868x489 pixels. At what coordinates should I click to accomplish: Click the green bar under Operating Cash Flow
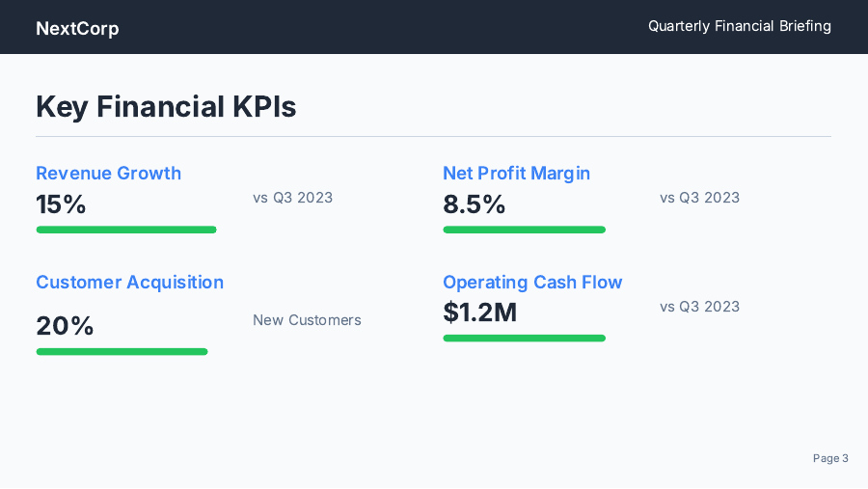click(524, 338)
